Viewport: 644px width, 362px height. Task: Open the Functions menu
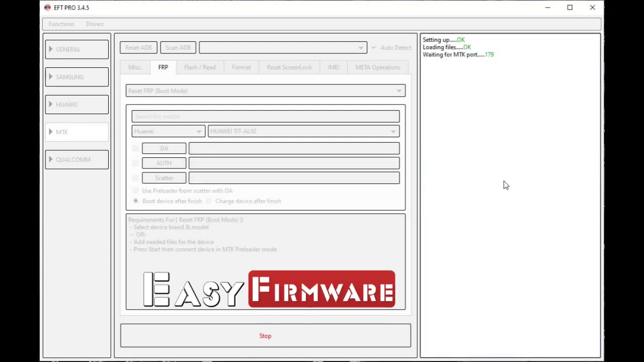click(x=61, y=24)
